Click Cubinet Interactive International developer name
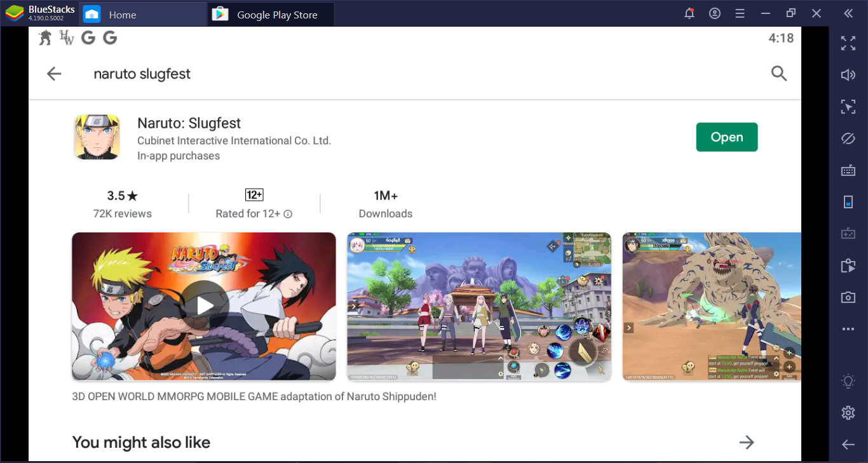The height and width of the screenshot is (463, 868). coord(234,140)
